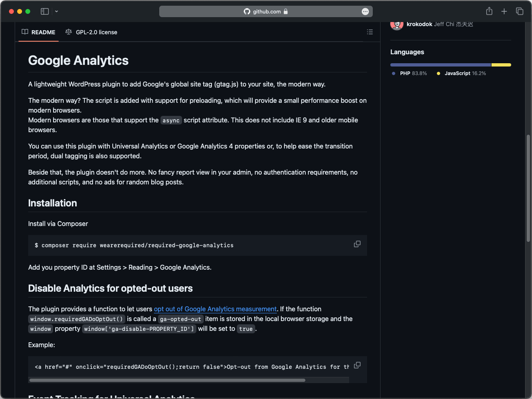Open the sidebar chevron dropdown
The width and height of the screenshot is (532, 399).
56,11
